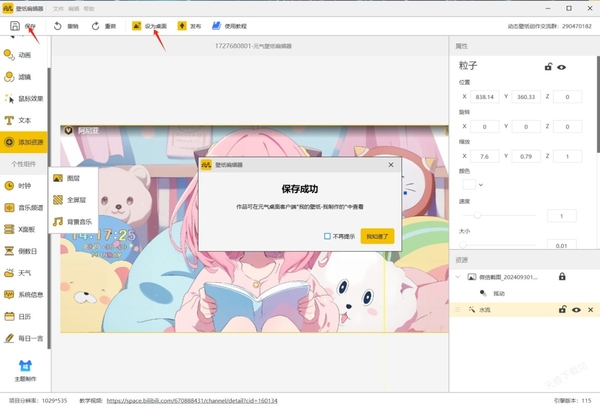Open Theme making (主题制作) shirt icon
Image resolution: width=600 pixels, height=408 pixels.
click(25, 366)
